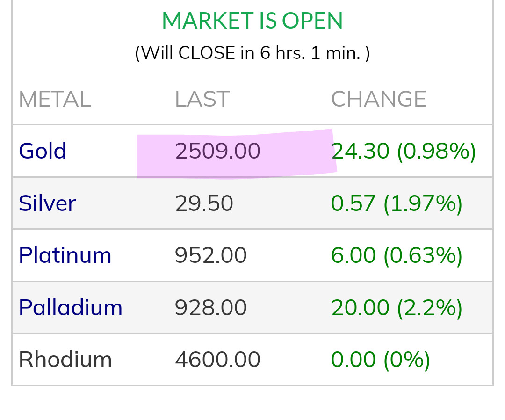Select the Platinum link

pyautogui.click(x=65, y=255)
